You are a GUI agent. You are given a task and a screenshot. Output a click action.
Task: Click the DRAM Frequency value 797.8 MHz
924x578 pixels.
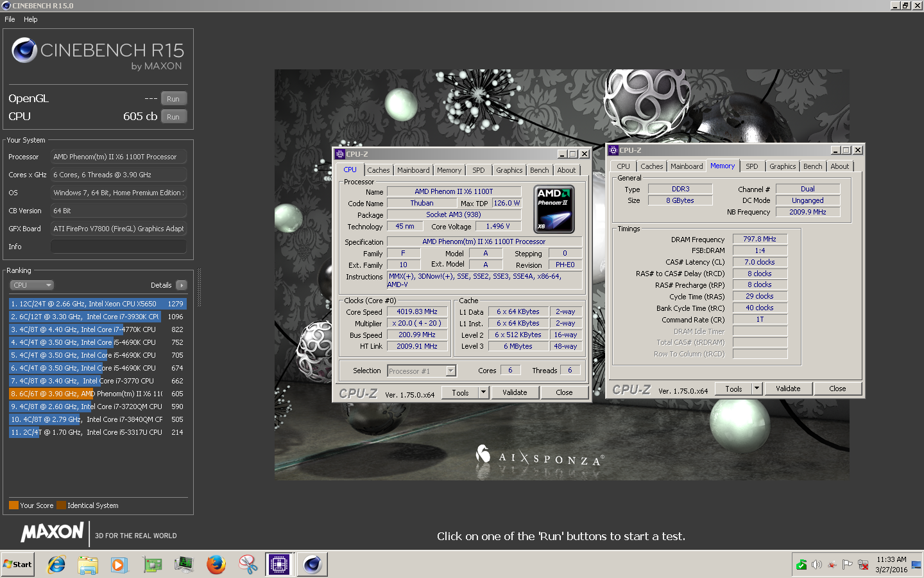[760, 239]
